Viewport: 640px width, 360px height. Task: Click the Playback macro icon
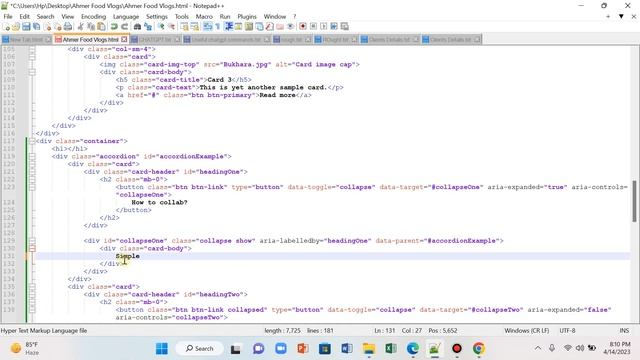click(324, 27)
